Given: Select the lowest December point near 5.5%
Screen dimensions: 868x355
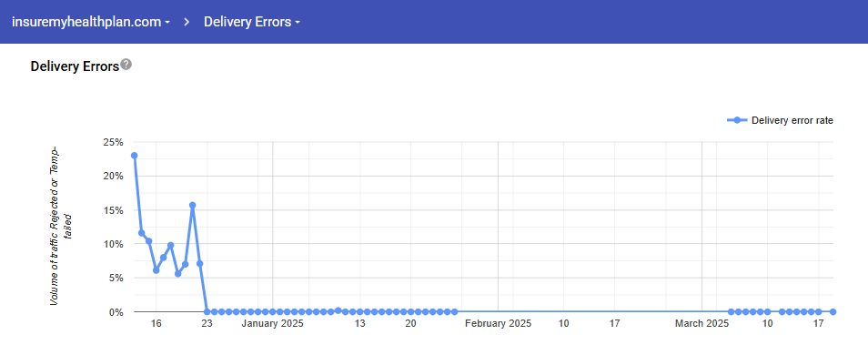Looking at the screenshot, I should point(177,274).
